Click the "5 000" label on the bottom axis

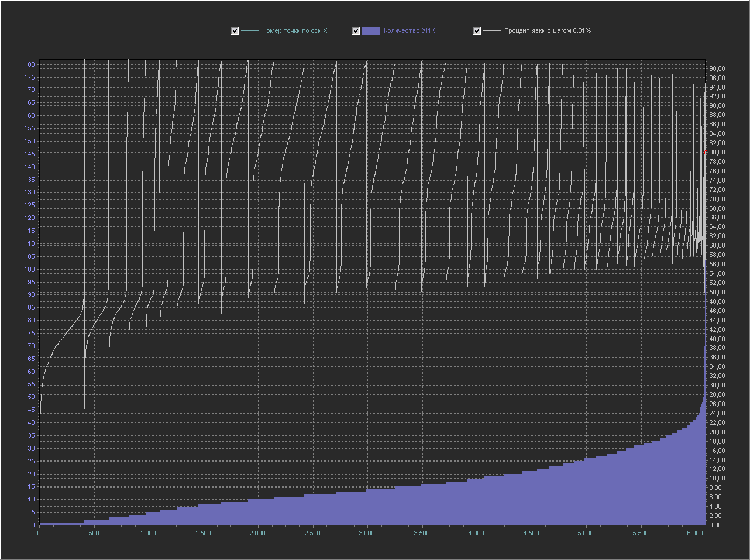[586, 533]
